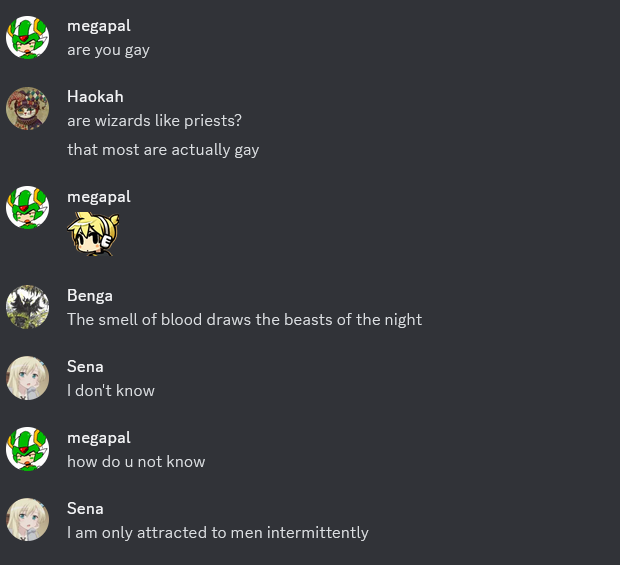Click the username Benga

90,296
